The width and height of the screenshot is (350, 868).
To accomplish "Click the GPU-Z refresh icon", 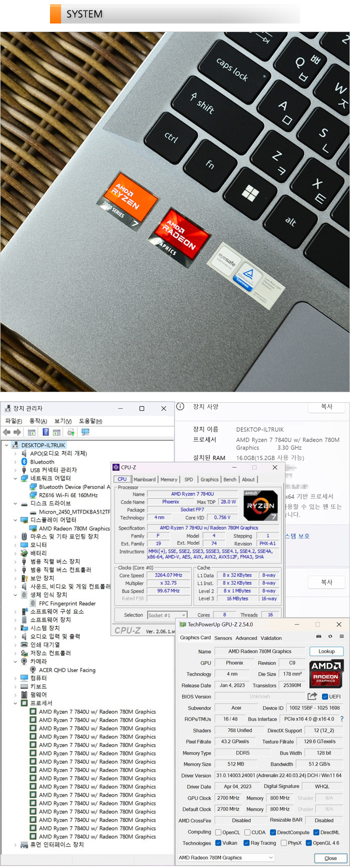I will (x=330, y=636).
